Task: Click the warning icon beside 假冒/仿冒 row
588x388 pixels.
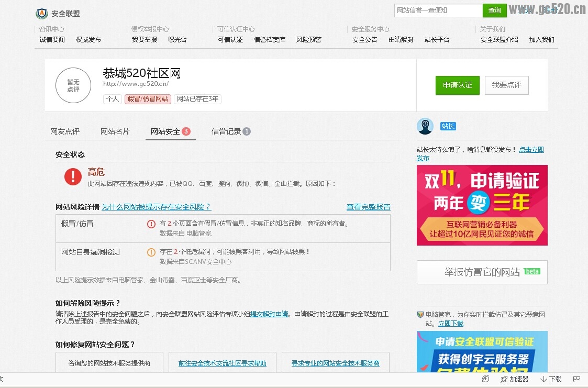Action: (151, 224)
